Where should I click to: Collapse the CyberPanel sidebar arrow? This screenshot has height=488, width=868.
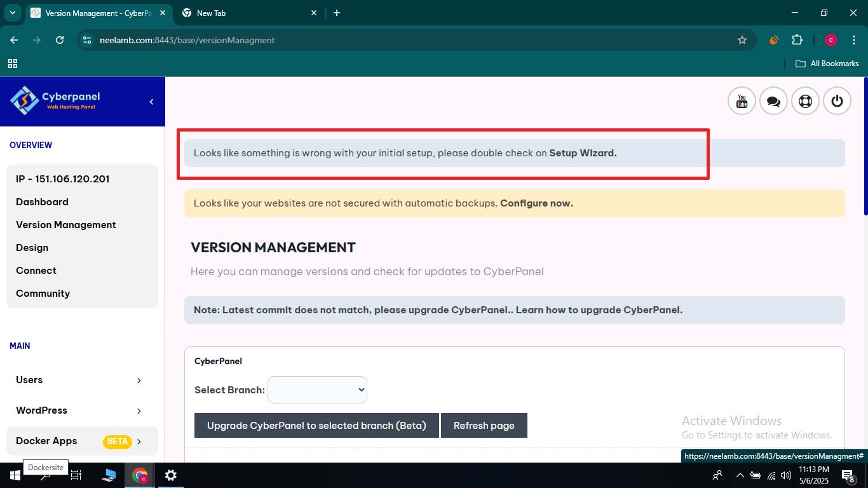[x=151, y=102]
